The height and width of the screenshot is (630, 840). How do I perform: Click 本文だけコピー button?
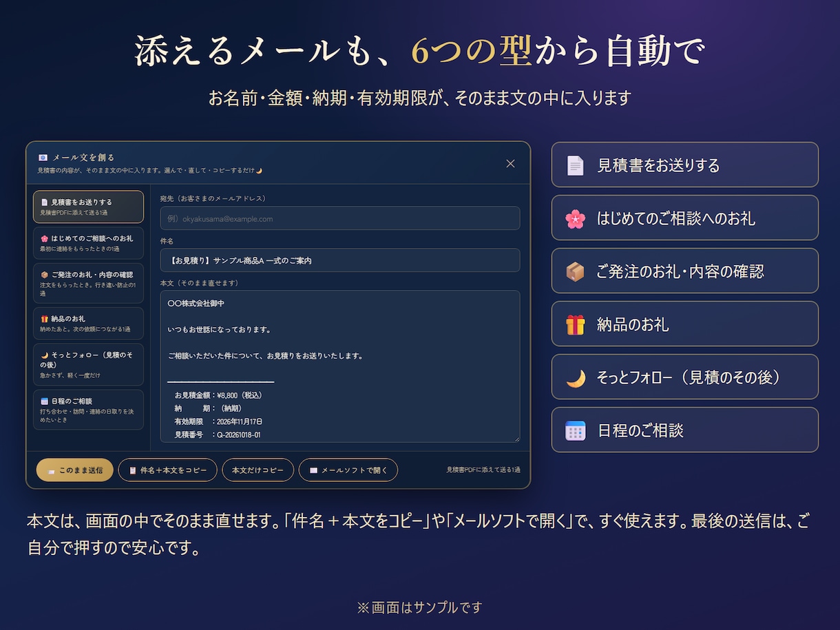[258, 470]
